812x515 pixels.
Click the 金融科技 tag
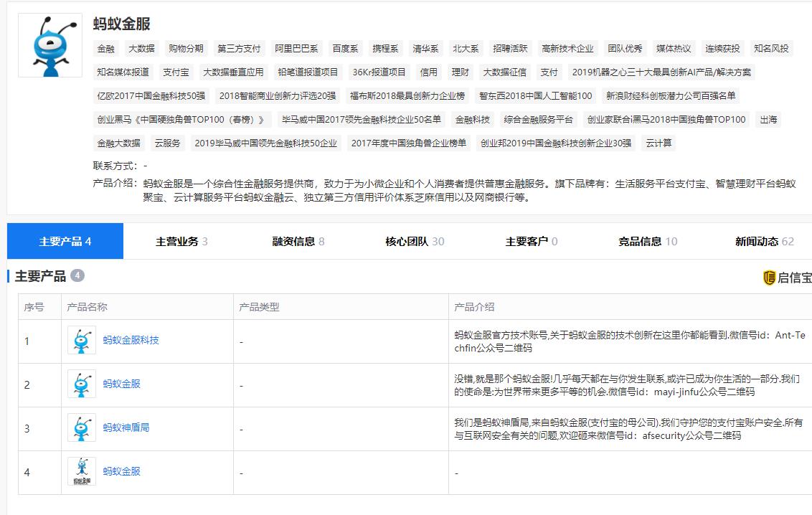(x=473, y=120)
